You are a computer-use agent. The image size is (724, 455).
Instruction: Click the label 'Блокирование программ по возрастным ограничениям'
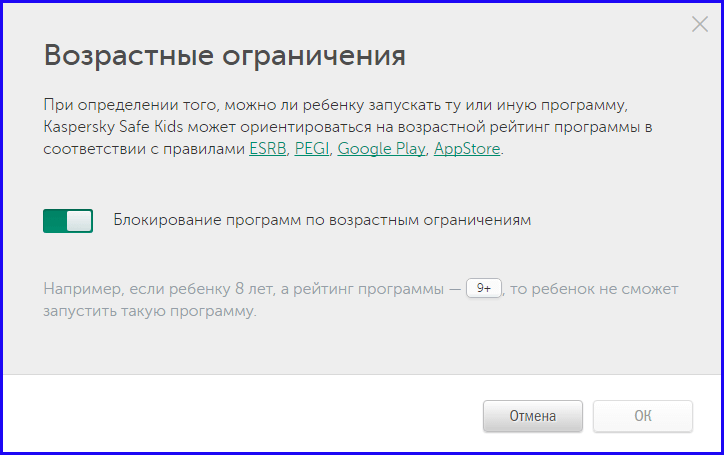click(x=321, y=220)
